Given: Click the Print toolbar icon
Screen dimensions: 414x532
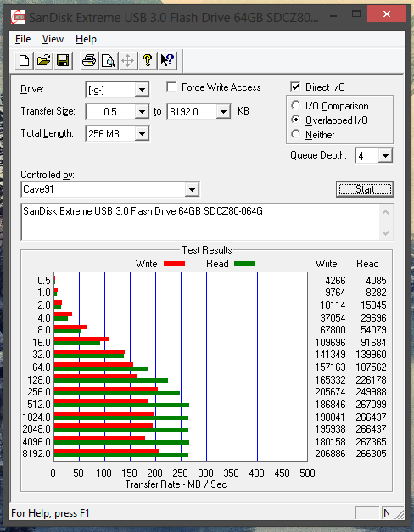Looking at the screenshot, I should pyautogui.click(x=89, y=61).
